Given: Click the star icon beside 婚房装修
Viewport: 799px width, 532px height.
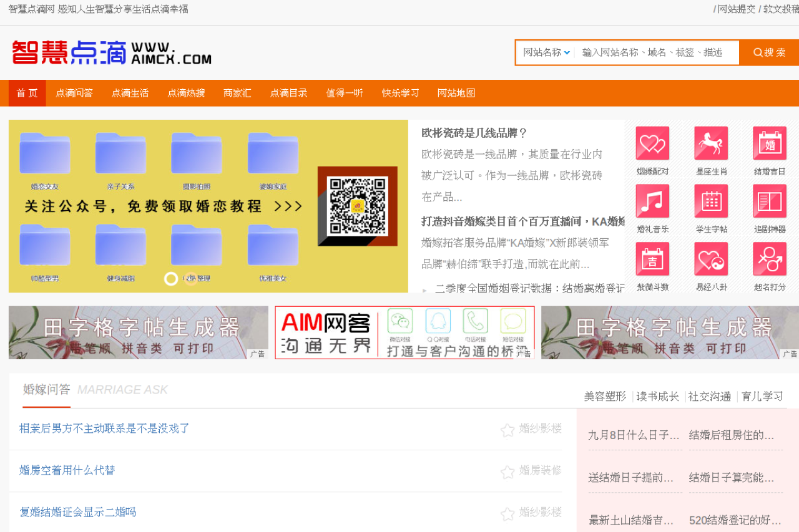Looking at the screenshot, I should [x=507, y=472].
